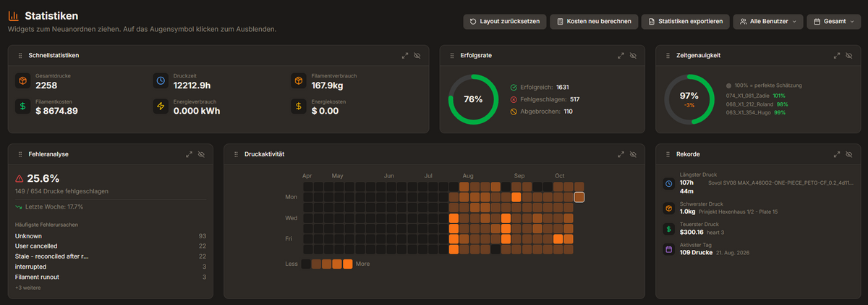
Task: Click the Filamentverbrauch cube icon
Action: (298, 80)
